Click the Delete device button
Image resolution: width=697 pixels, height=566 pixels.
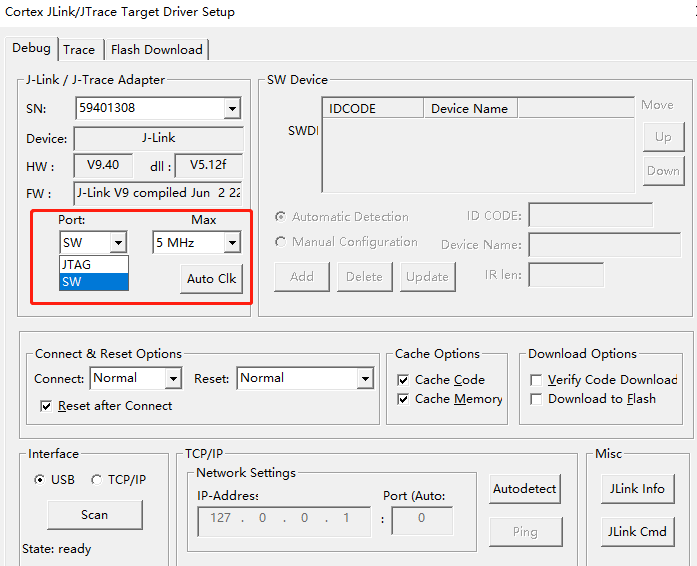(x=365, y=277)
